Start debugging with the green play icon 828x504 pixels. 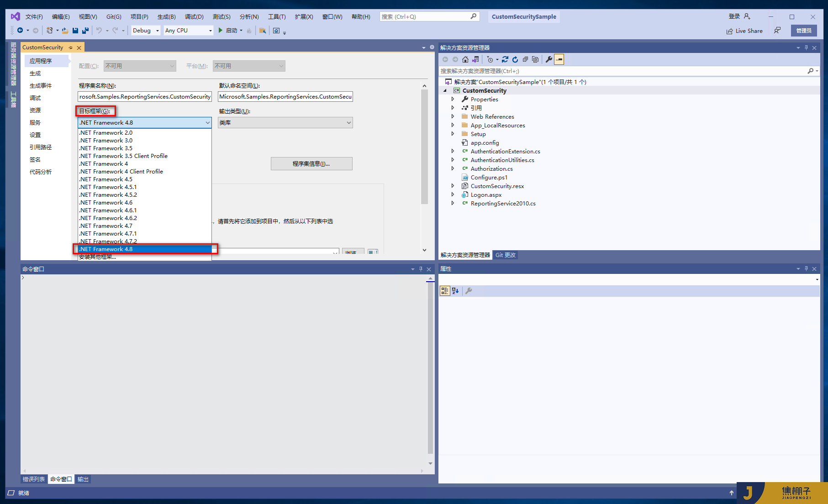tap(220, 31)
